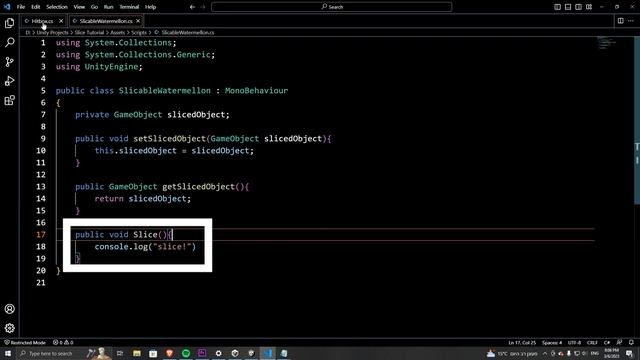This screenshot has width=640, height=360.
Task: Open the File menu
Action: coord(21,7)
